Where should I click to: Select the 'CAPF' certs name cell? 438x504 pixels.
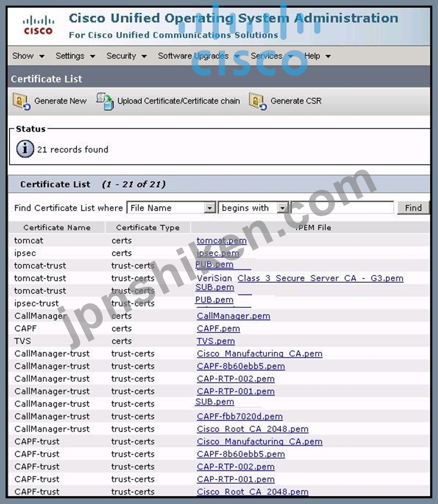[x=26, y=328]
